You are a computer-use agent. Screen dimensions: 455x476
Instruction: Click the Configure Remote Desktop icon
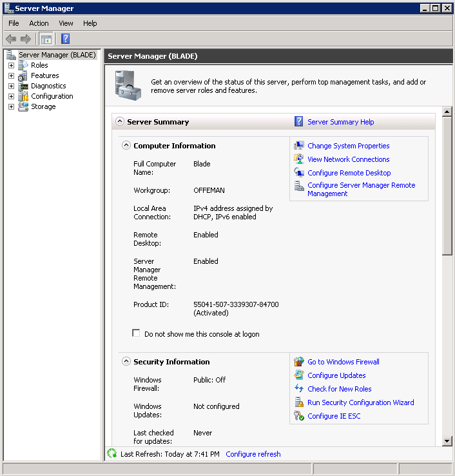tap(299, 172)
